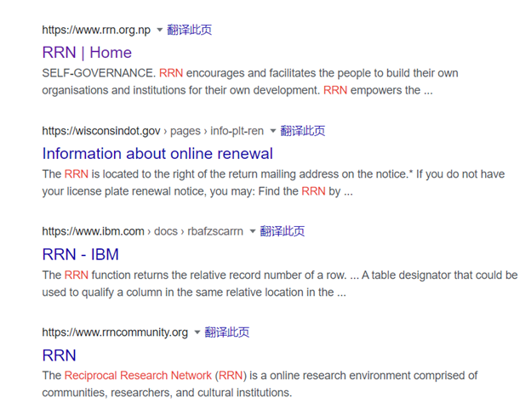Viewport: 531px width, 420px height.
Task: Expand dropdown arrow next to ibm.com URL
Action: (252, 231)
